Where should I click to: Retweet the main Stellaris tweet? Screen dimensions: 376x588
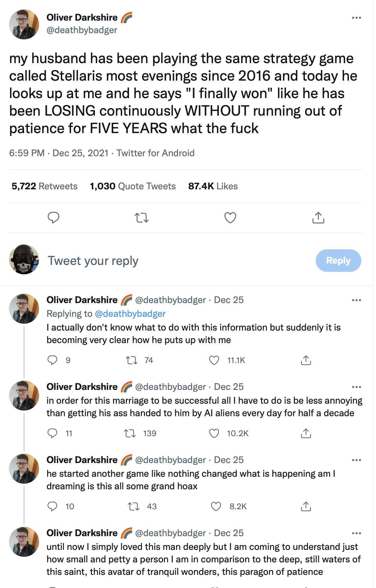[141, 217]
